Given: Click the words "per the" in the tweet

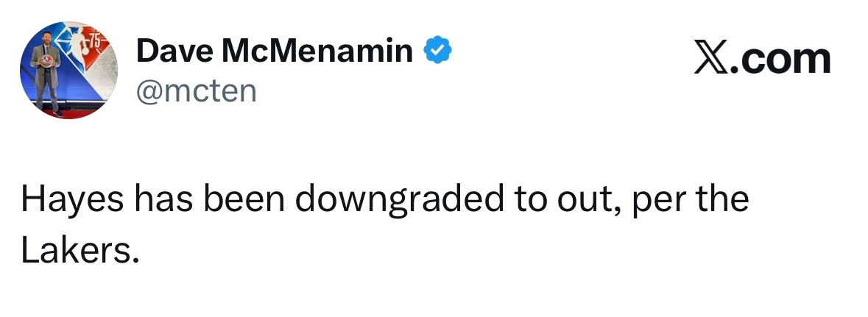Looking at the screenshot, I should pyautogui.click(x=688, y=200).
